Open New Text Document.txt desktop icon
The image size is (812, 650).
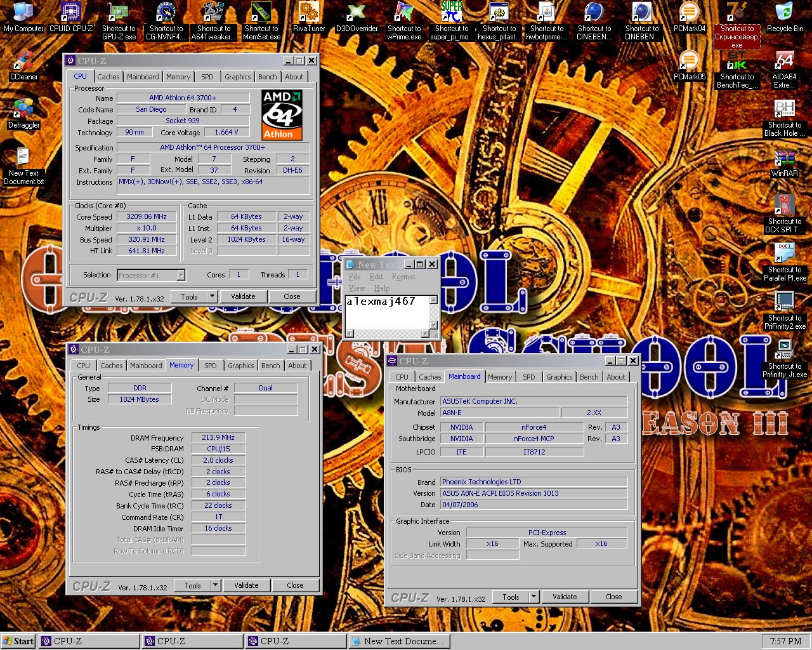coord(23,166)
